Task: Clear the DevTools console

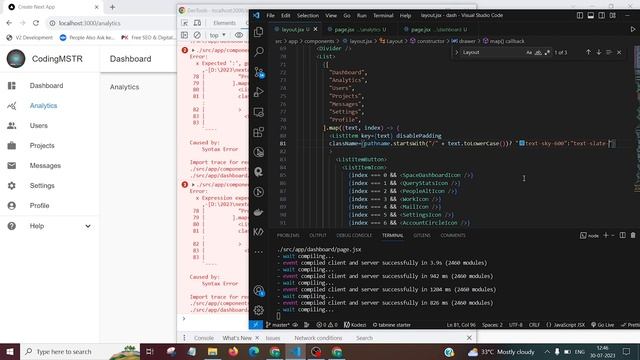Action: click(197, 35)
